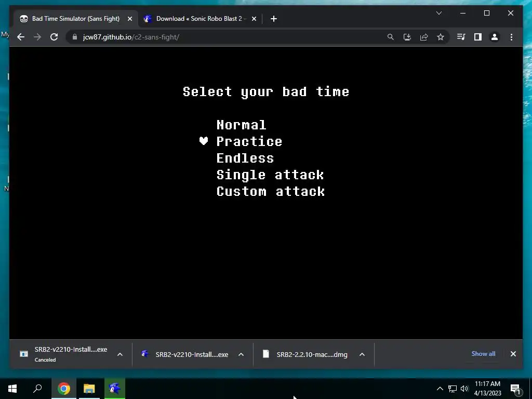Show hidden system tray icons
This screenshot has width=532, height=399.
point(440,389)
